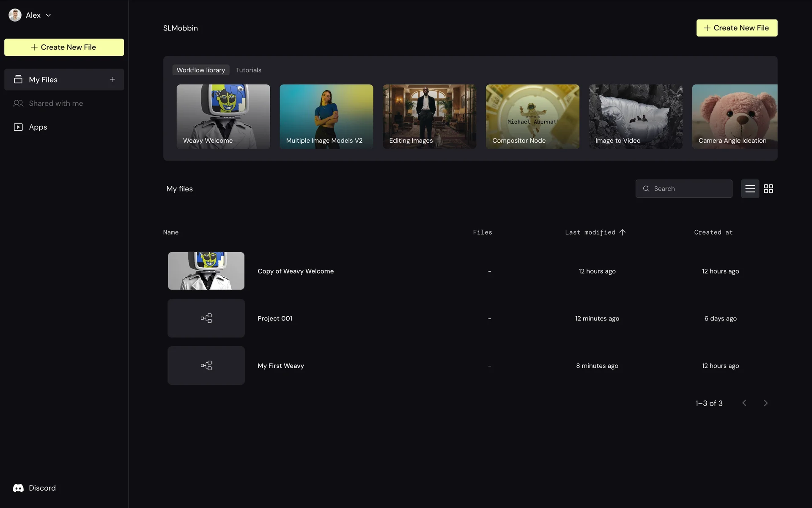Open Discord link in sidebar
Viewport: 812px width, 508px height.
tap(35, 488)
